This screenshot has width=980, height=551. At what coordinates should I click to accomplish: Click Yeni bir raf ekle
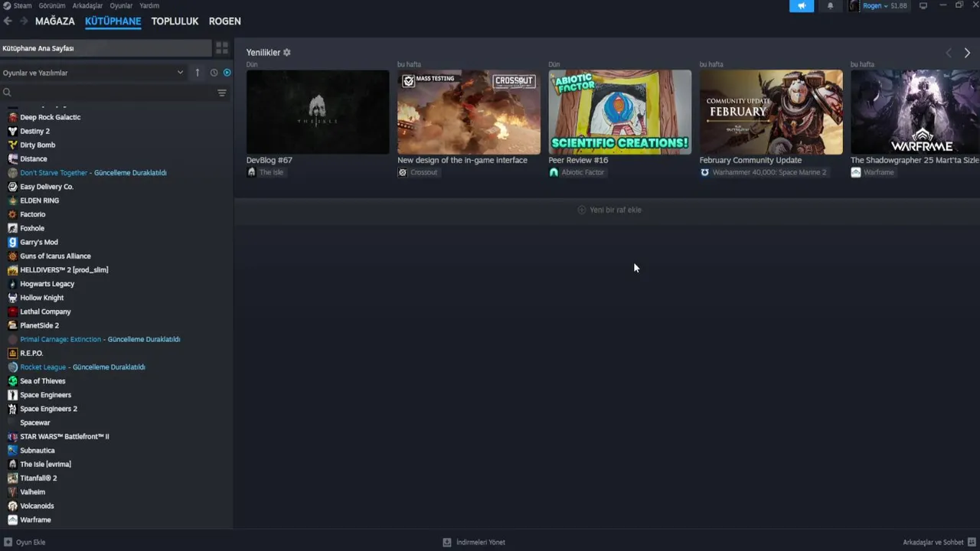tap(609, 210)
